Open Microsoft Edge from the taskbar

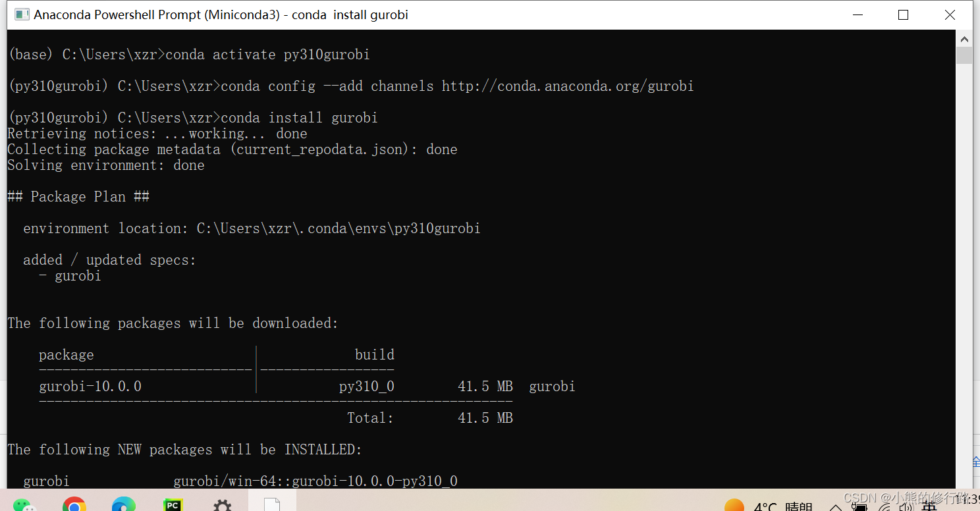coord(123,506)
